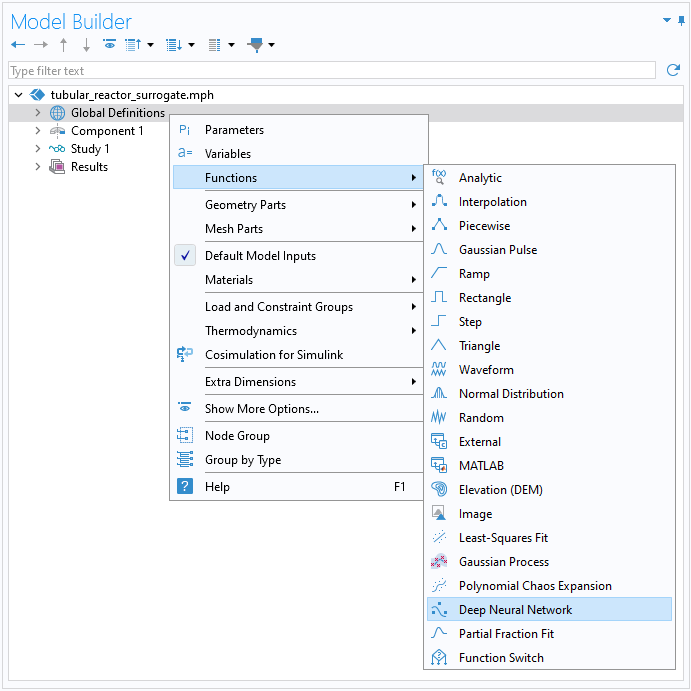
Task: Choose Variables from the context menu
Action: click(298, 153)
